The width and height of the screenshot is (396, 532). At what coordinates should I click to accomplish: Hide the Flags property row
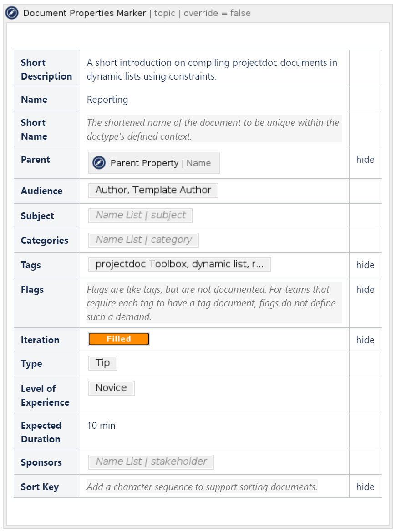coord(366,290)
